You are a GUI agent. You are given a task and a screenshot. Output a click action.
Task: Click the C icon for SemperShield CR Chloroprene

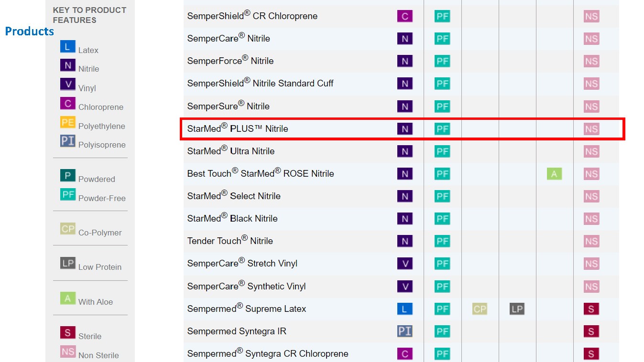coord(405,16)
